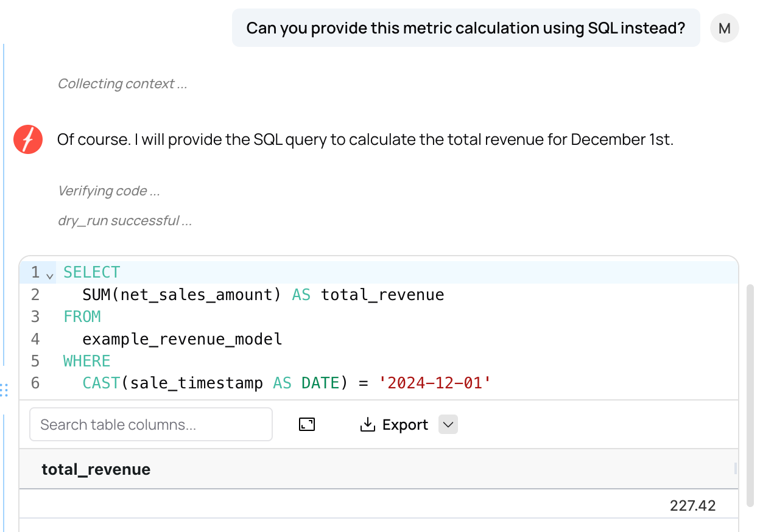Show the dry_run successful step details
This screenshot has height=532, width=760.
(125, 221)
